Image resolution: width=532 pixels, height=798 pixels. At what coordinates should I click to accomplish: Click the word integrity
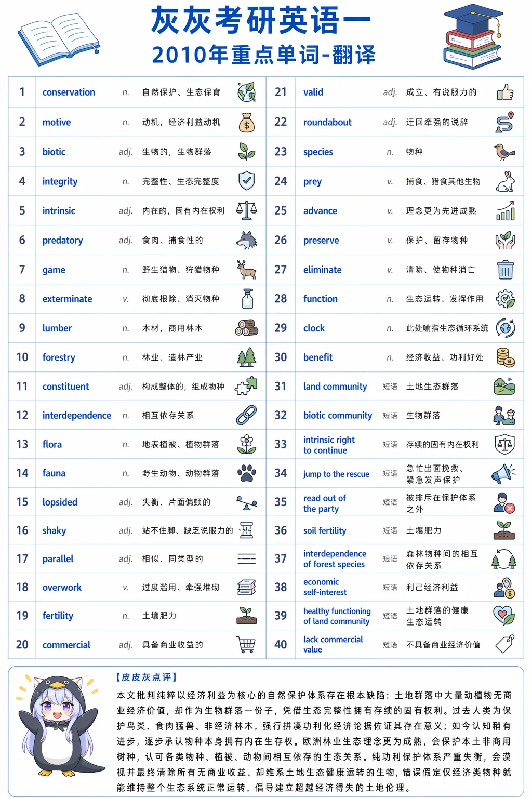pos(60,181)
